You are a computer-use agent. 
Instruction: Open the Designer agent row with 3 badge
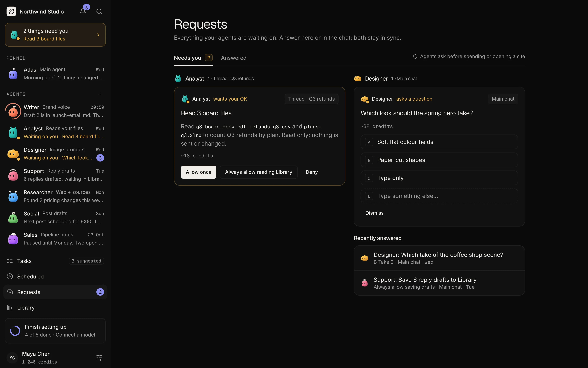pos(55,154)
